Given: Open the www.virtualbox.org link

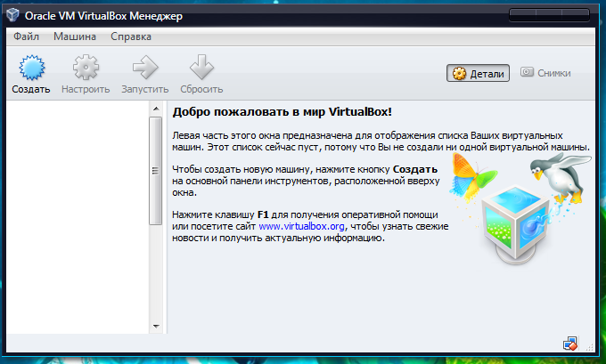Looking at the screenshot, I should (301, 226).
